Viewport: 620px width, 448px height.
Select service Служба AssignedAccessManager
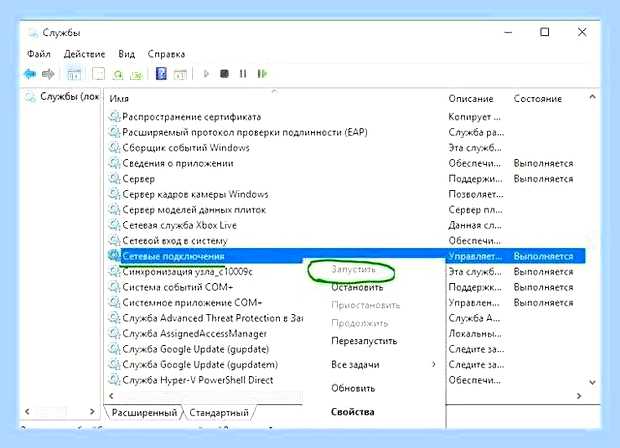195,334
